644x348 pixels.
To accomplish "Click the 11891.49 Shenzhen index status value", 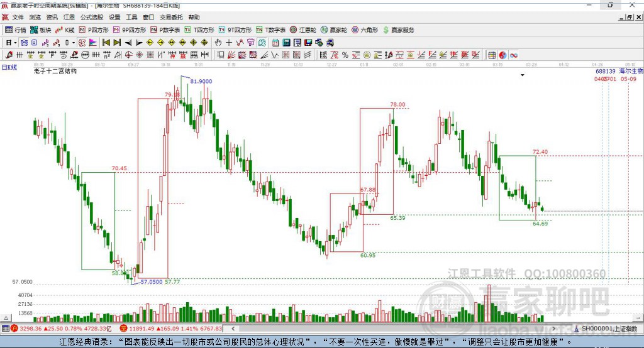I will [142, 329].
